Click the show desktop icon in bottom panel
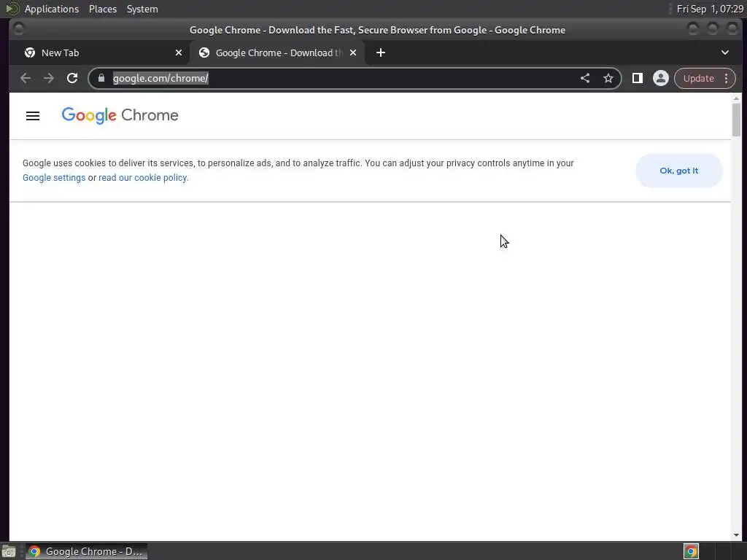Screen dimensions: 747x560 [9, 551]
